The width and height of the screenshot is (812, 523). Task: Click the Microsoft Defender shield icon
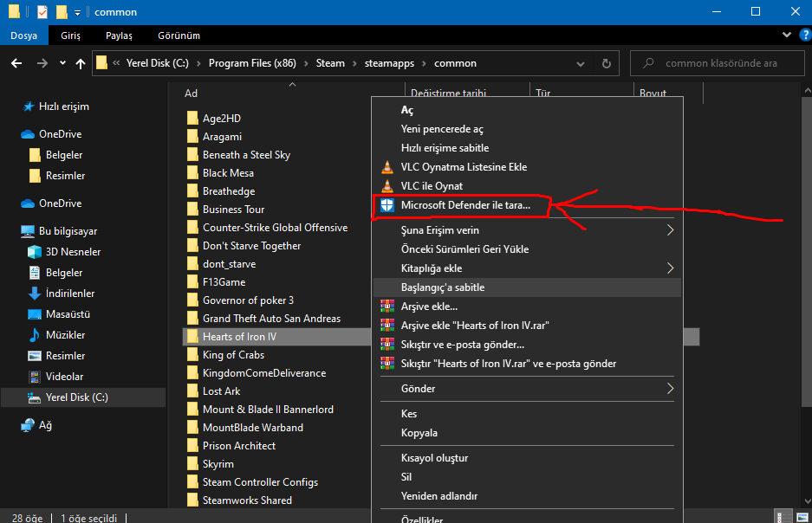(387, 205)
